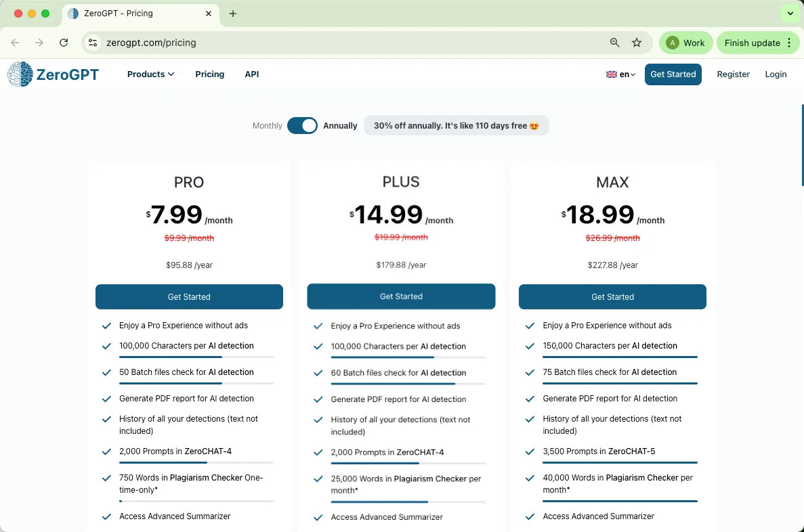The height and width of the screenshot is (532, 804).
Task: Click the $227.88 /year text
Action: click(x=613, y=265)
